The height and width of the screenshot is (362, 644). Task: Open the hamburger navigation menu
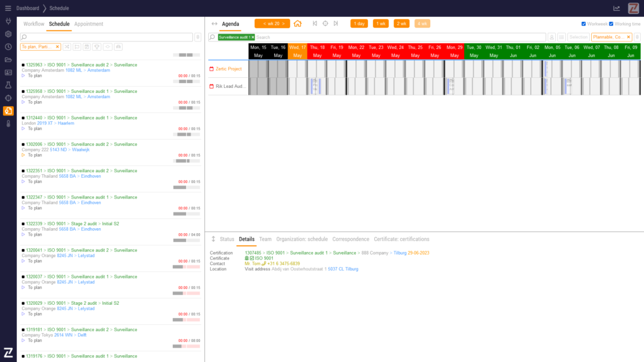pos(8,8)
